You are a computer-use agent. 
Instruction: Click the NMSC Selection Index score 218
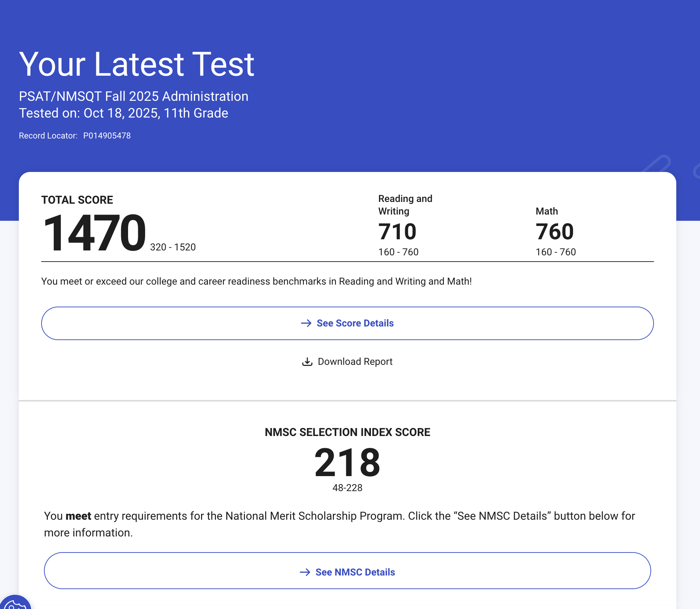(347, 463)
